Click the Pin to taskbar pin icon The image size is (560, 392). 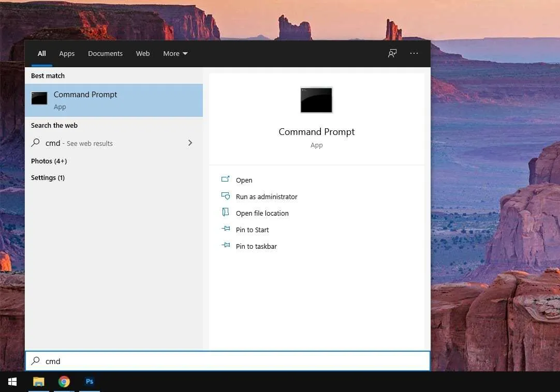pyautogui.click(x=226, y=245)
